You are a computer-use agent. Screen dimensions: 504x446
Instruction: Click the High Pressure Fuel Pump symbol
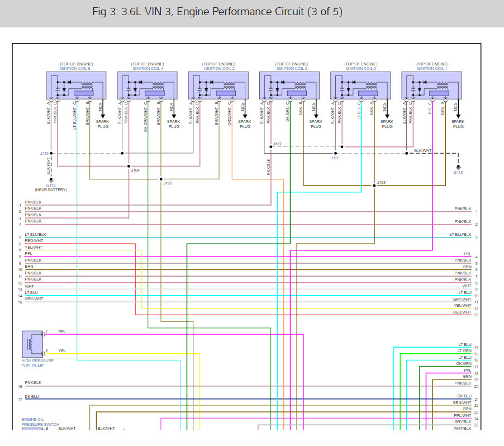click(32, 344)
